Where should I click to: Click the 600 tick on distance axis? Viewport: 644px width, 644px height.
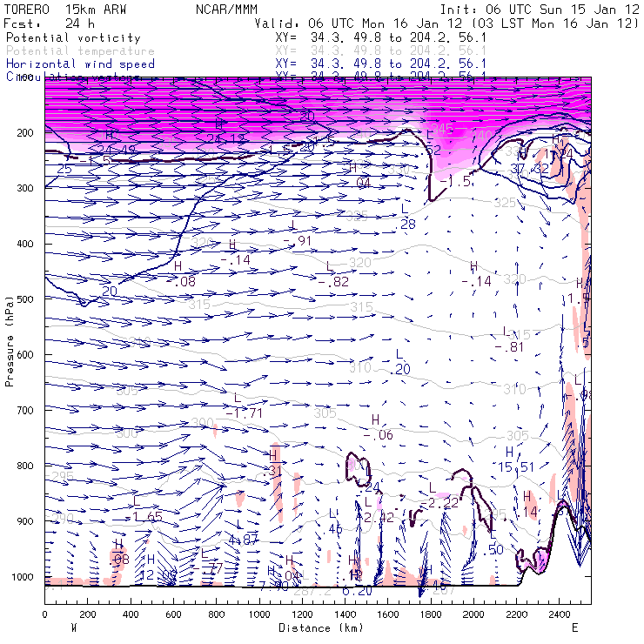point(173,614)
